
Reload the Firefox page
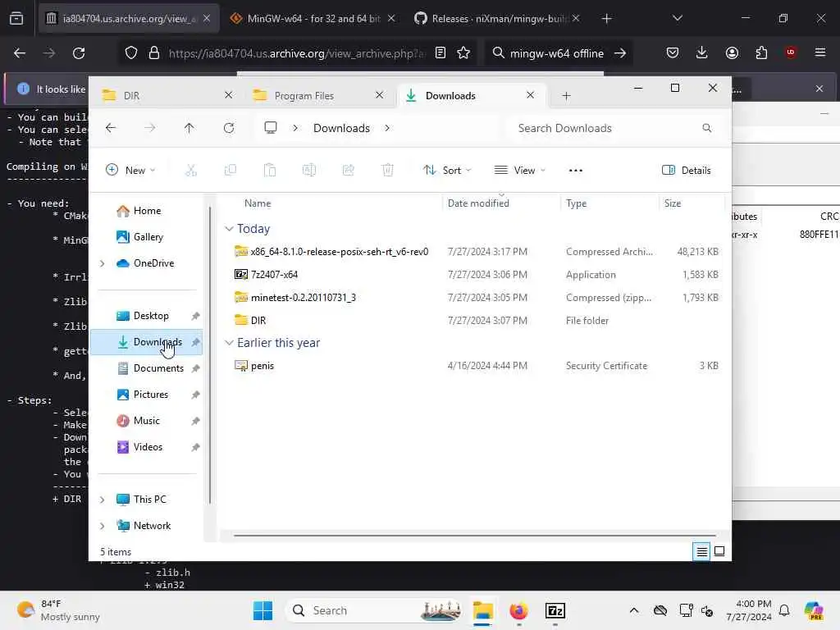click(x=79, y=53)
